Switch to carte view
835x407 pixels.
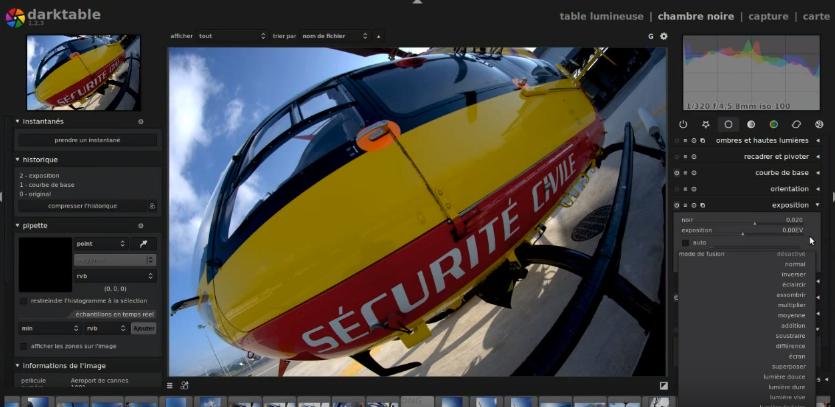(x=816, y=17)
